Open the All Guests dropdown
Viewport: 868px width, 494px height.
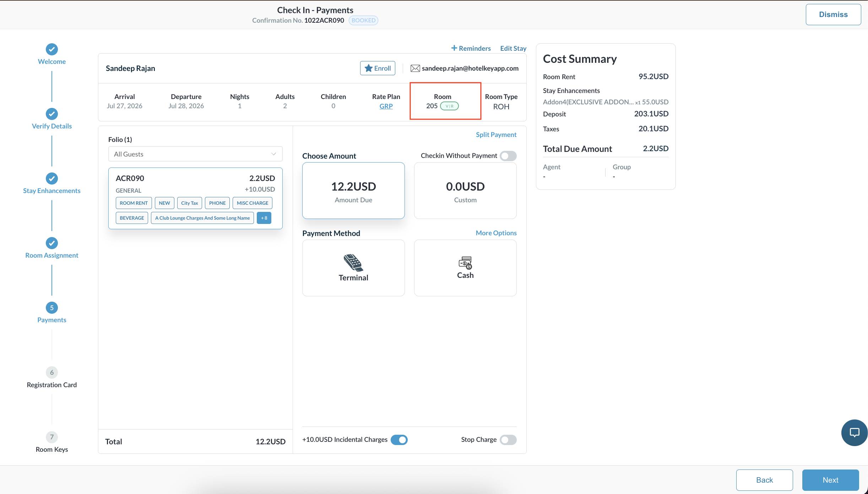coord(195,154)
